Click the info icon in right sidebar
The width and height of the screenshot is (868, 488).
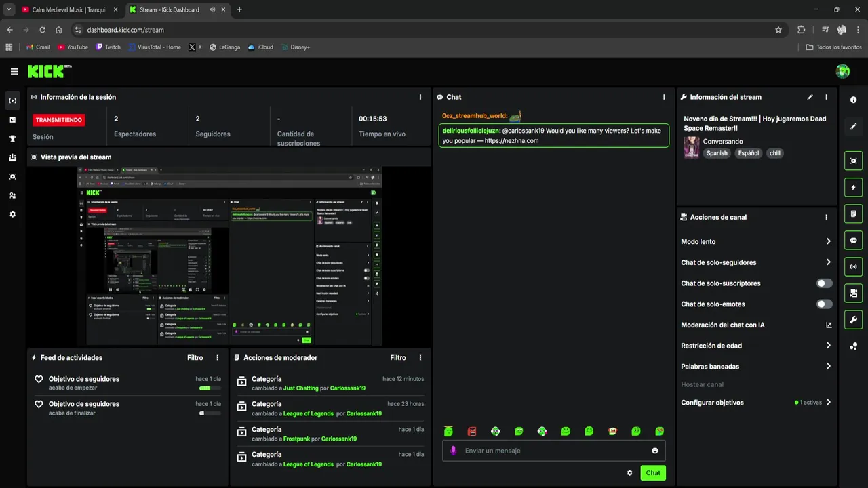click(853, 100)
